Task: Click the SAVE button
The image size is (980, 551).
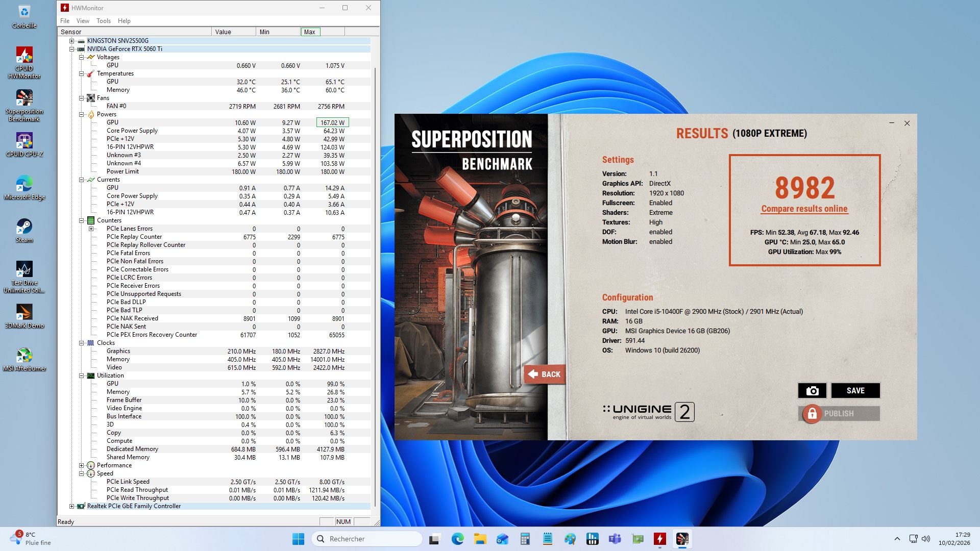Action: pyautogui.click(x=855, y=391)
